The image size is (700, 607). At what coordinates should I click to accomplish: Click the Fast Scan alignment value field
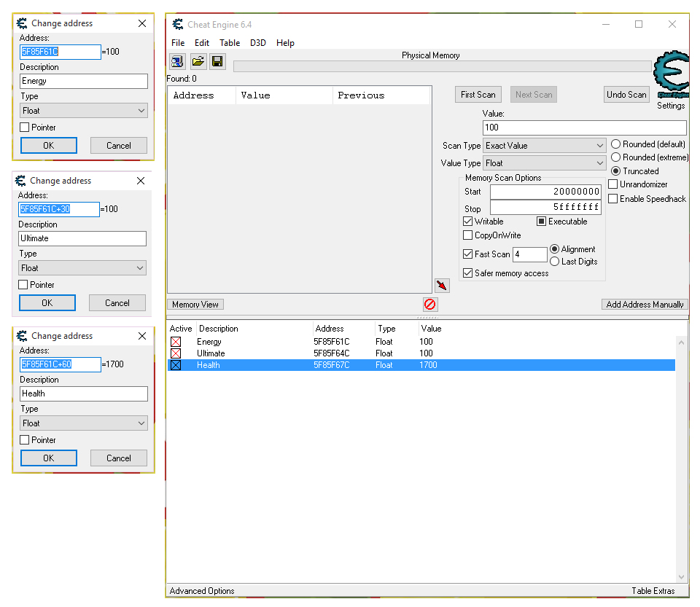[530, 254]
